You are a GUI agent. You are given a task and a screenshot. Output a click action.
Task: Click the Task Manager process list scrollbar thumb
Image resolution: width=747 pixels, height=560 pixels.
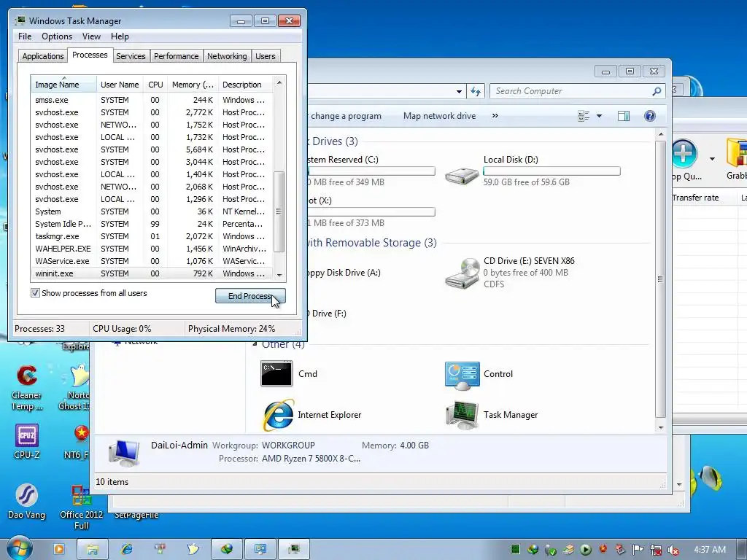point(279,211)
